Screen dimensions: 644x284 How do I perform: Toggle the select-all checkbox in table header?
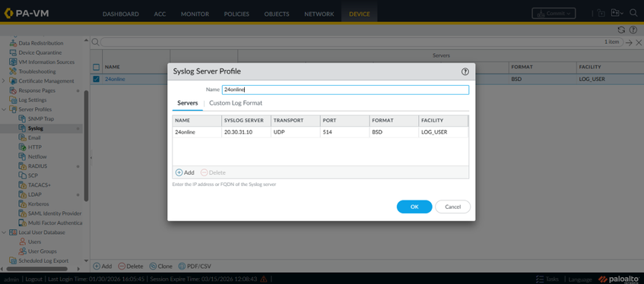tap(96, 67)
